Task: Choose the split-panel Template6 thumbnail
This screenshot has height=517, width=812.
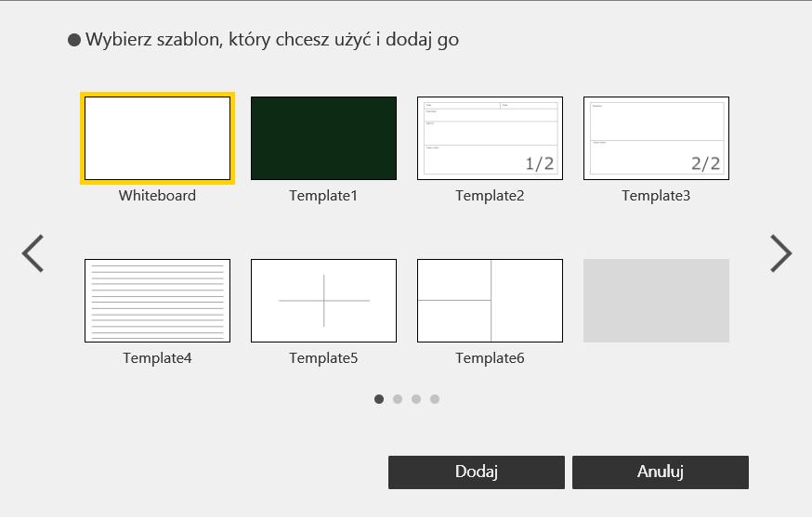Action: [x=490, y=301]
